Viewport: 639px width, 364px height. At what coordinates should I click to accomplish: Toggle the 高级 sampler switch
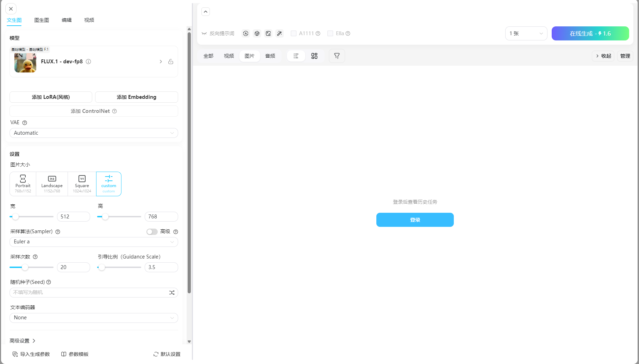click(x=152, y=232)
